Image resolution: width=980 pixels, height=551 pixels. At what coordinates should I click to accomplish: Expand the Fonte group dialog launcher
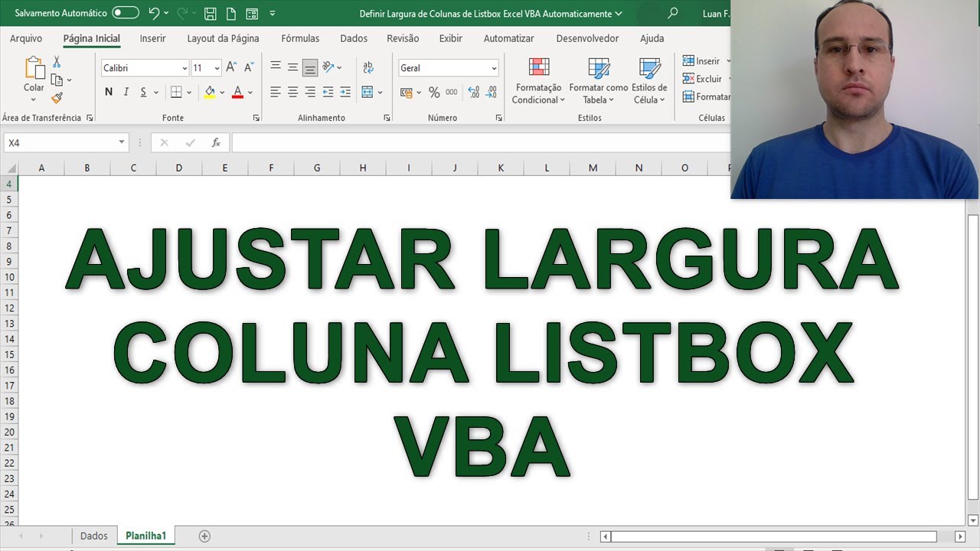256,118
